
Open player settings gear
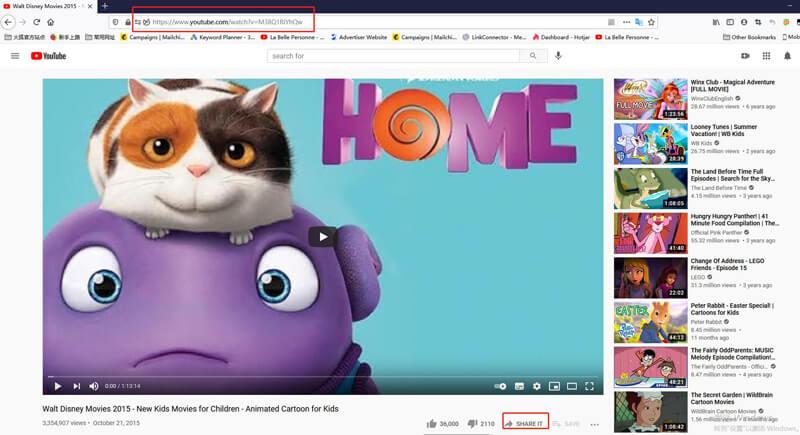coord(537,386)
